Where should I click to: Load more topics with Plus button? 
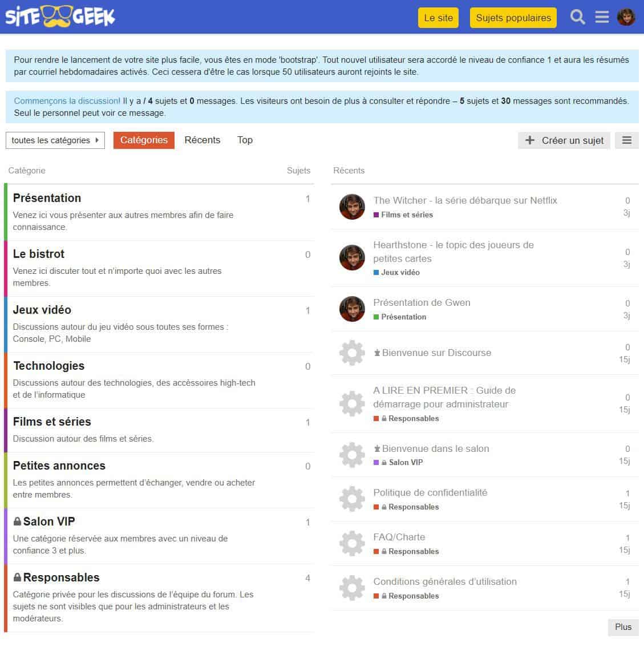(x=623, y=627)
